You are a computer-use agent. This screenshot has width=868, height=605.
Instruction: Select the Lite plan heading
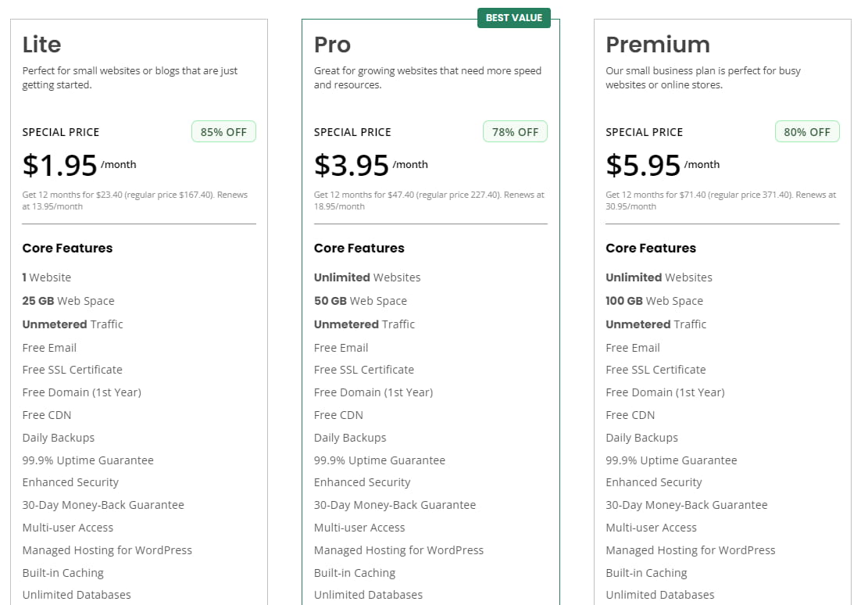[x=41, y=45]
